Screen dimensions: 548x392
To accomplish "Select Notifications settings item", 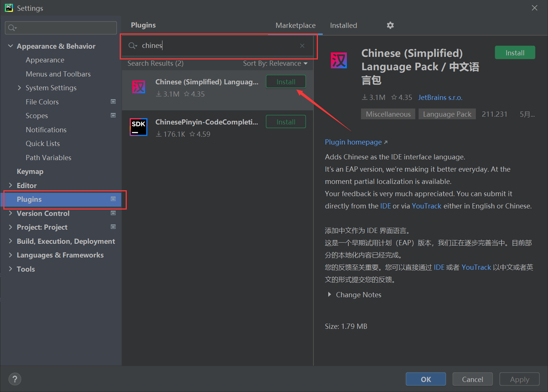I will click(46, 130).
